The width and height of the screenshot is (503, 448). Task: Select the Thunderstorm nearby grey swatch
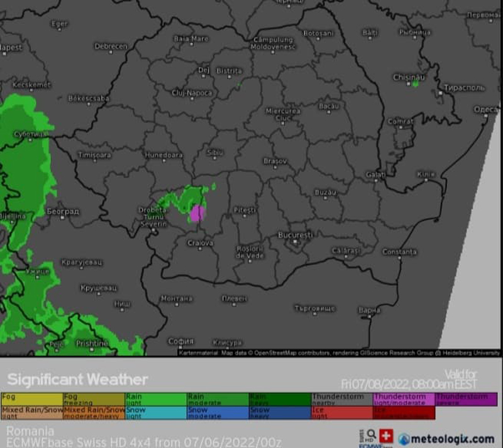click(x=341, y=399)
